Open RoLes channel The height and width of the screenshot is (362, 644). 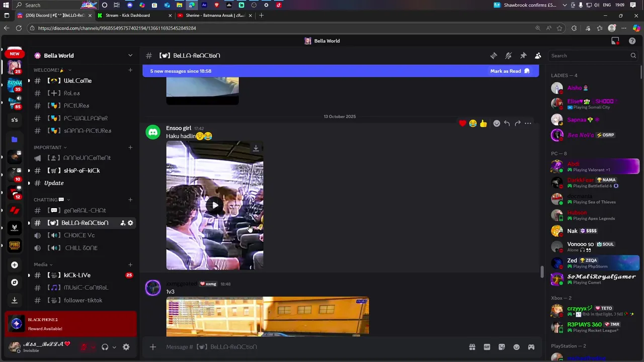pos(83,93)
